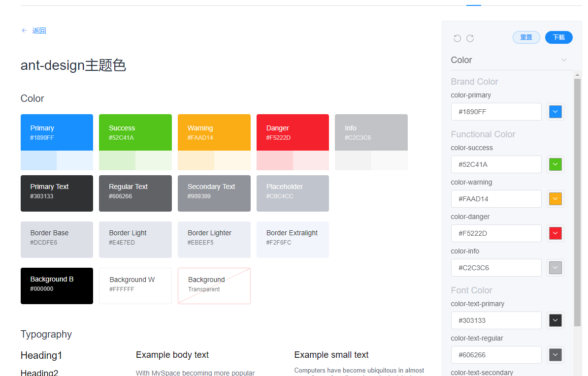This screenshot has height=376, width=588.
Task: Edit the color-success #52C41A input field
Action: (496, 164)
